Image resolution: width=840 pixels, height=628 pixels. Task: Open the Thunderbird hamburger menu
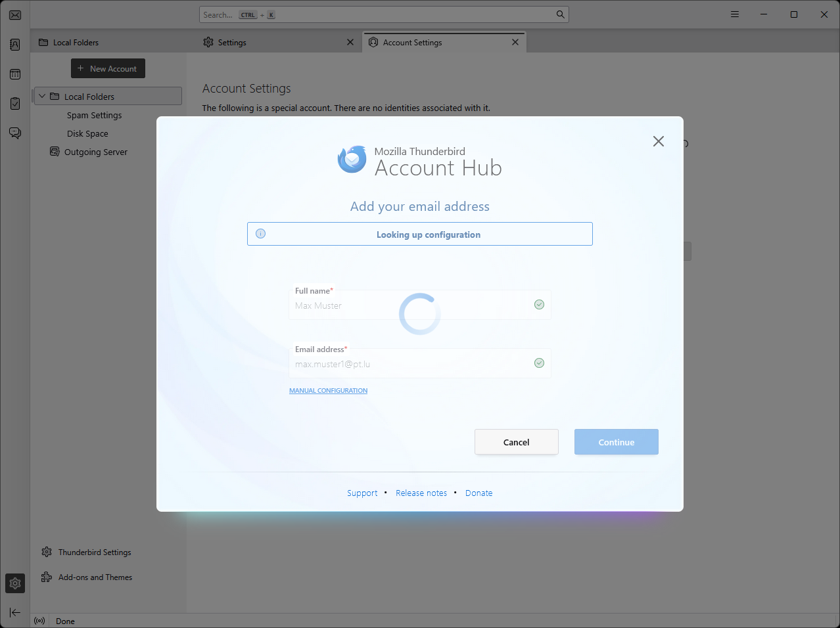point(735,14)
